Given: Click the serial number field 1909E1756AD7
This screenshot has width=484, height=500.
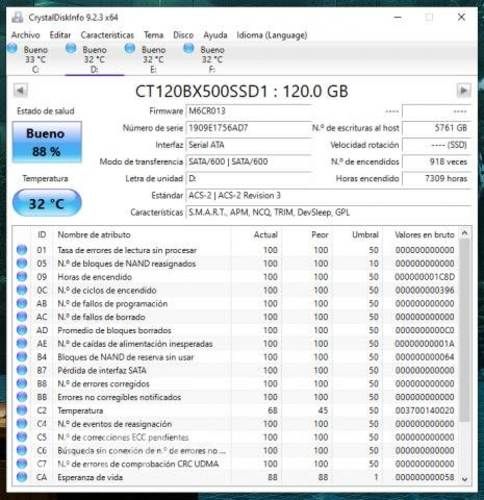Looking at the screenshot, I should pyautogui.click(x=248, y=128).
